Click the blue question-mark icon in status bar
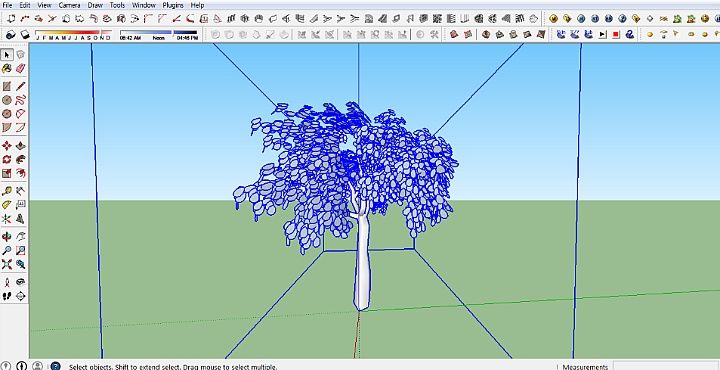The height and width of the screenshot is (370, 720). 55,366
